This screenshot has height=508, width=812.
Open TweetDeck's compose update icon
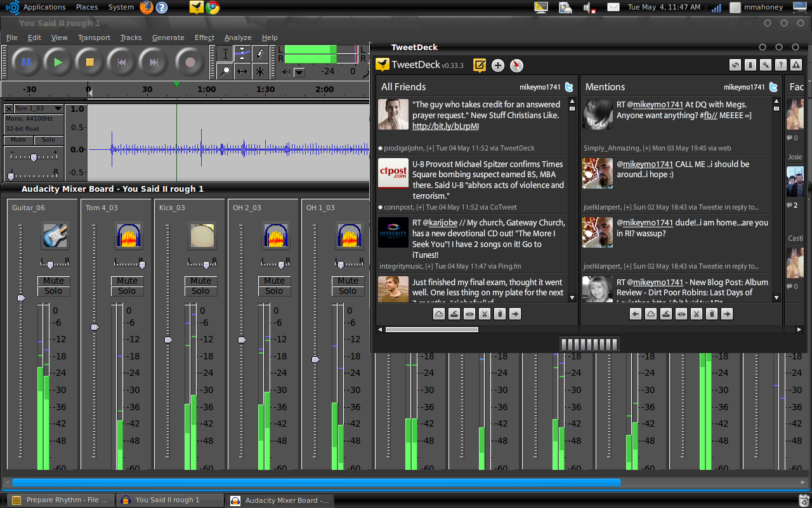point(480,65)
